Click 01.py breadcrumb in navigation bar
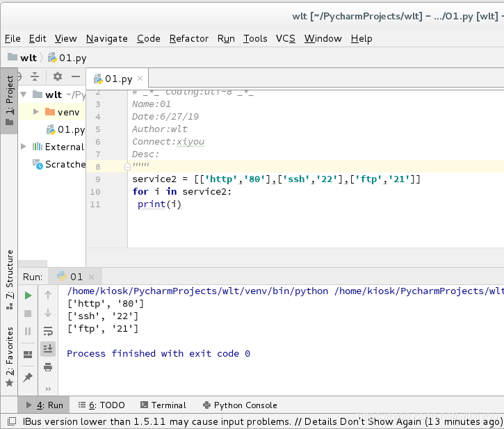Image resolution: width=504 pixels, height=429 pixels. pos(67,58)
